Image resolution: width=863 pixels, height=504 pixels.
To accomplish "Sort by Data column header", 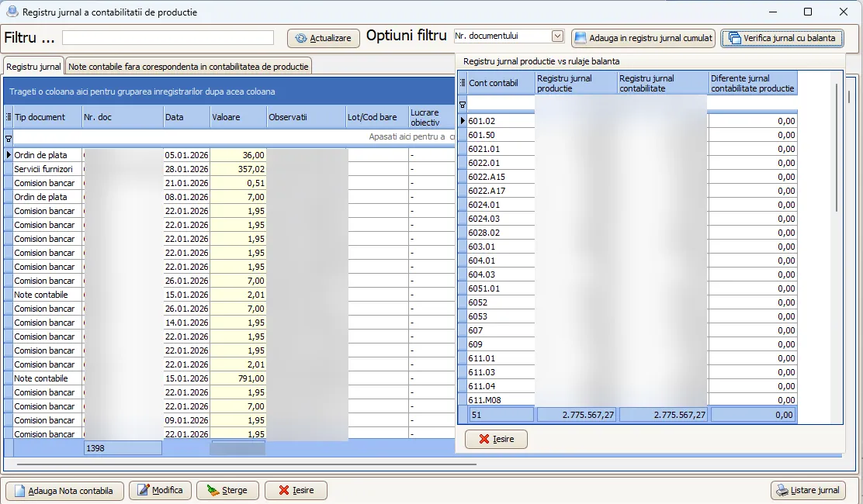I will click(x=186, y=117).
